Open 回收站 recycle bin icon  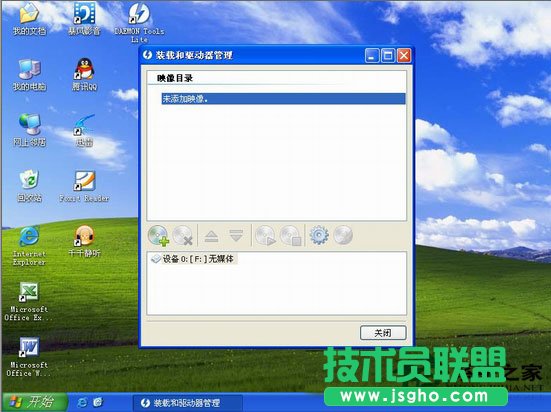30,186
